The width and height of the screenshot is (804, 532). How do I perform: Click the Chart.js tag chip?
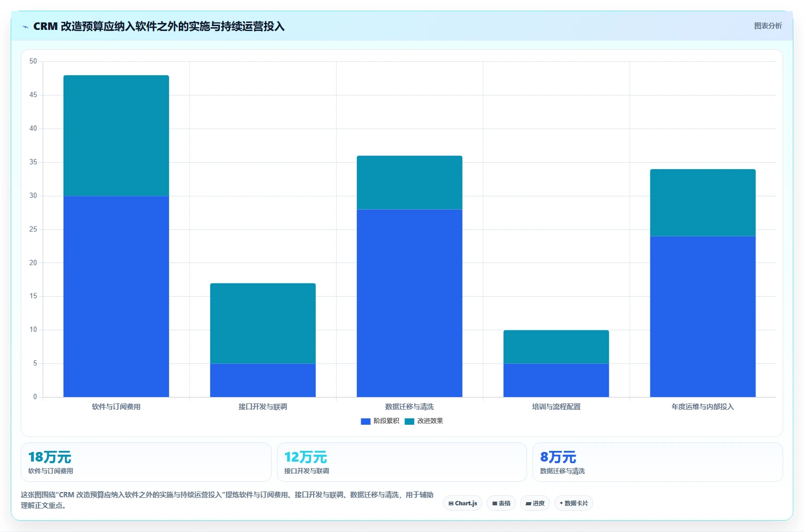pos(463,503)
